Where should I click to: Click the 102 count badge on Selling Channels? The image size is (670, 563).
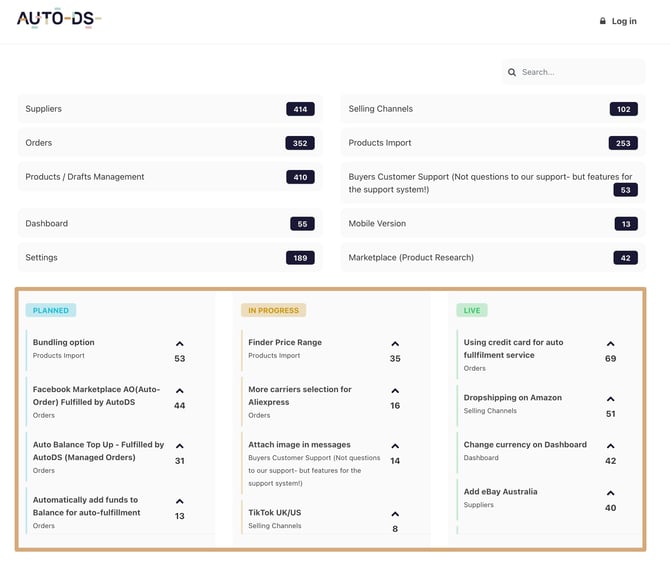tap(623, 109)
